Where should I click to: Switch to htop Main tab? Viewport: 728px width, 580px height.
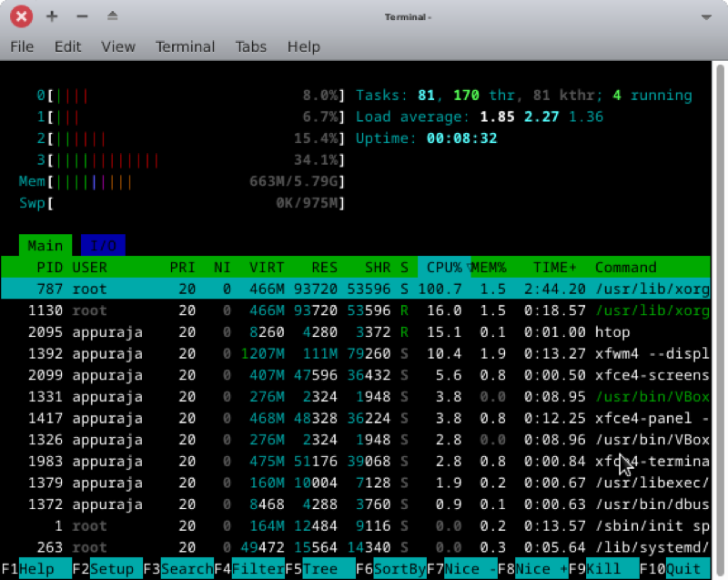coord(45,245)
